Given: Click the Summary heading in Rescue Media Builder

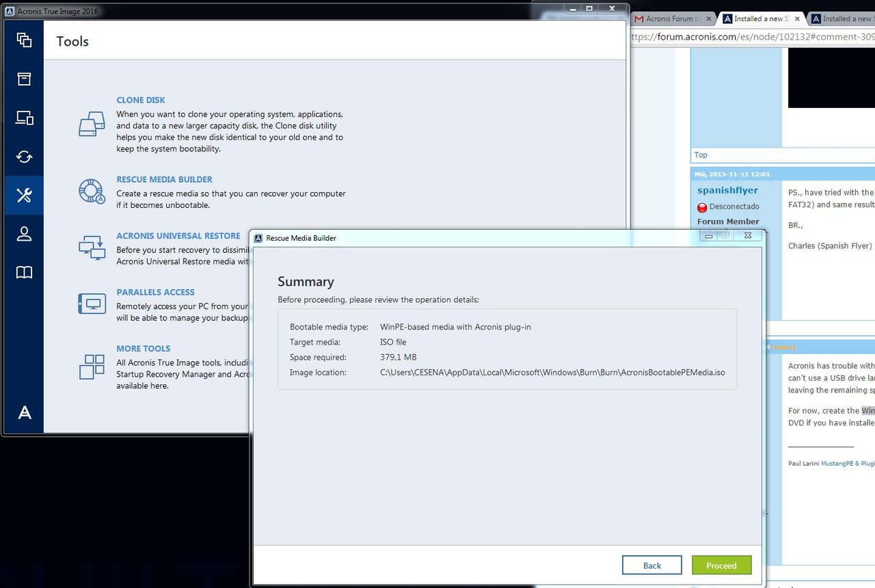Looking at the screenshot, I should pos(306,282).
